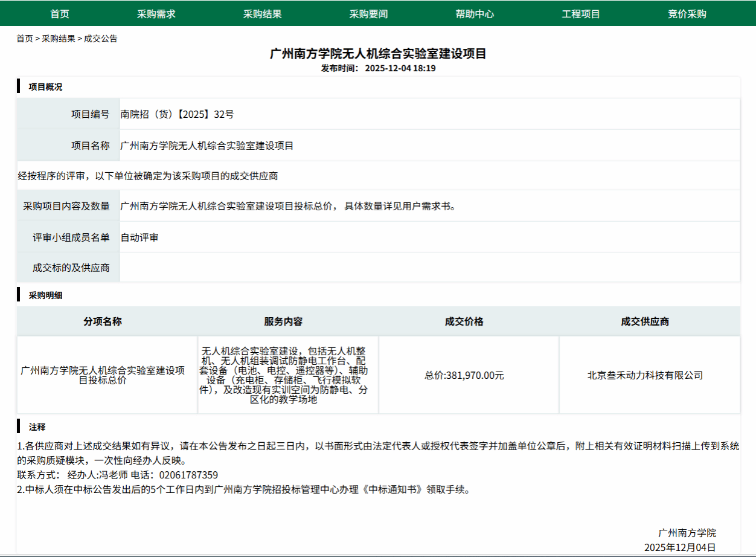
Task: Click the 成交供应商 column header
Action: (x=645, y=321)
